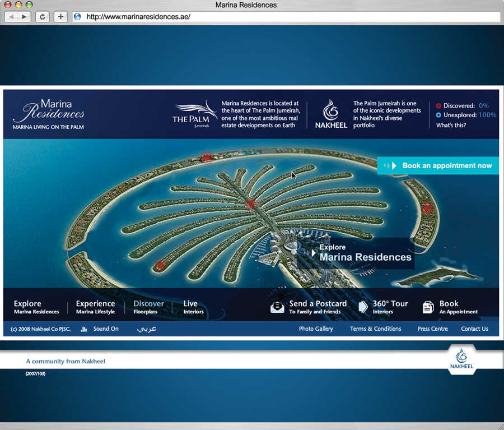
Task: Click the Discovered 0% value
Action: (x=484, y=105)
